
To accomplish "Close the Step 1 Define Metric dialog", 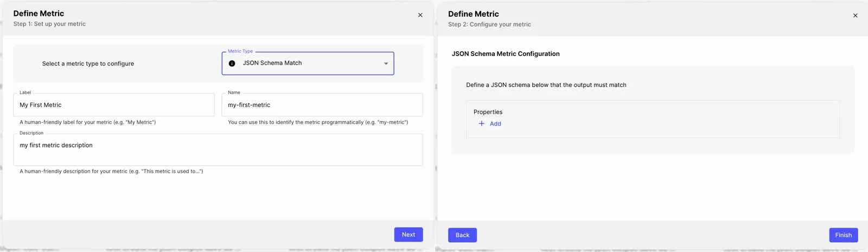I will click(x=420, y=15).
